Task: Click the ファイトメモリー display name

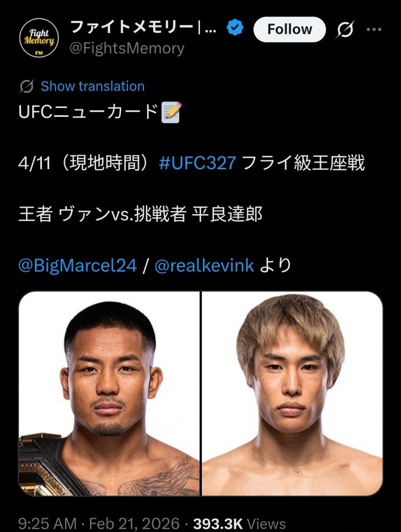Action: pyautogui.click(x=143, y=27)
